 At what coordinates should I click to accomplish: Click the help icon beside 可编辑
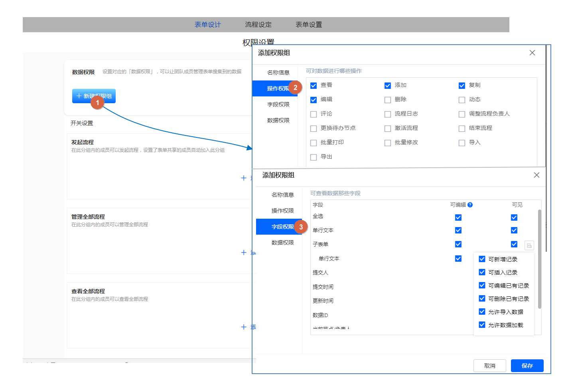pyautogui.click(x=470, y=205)
